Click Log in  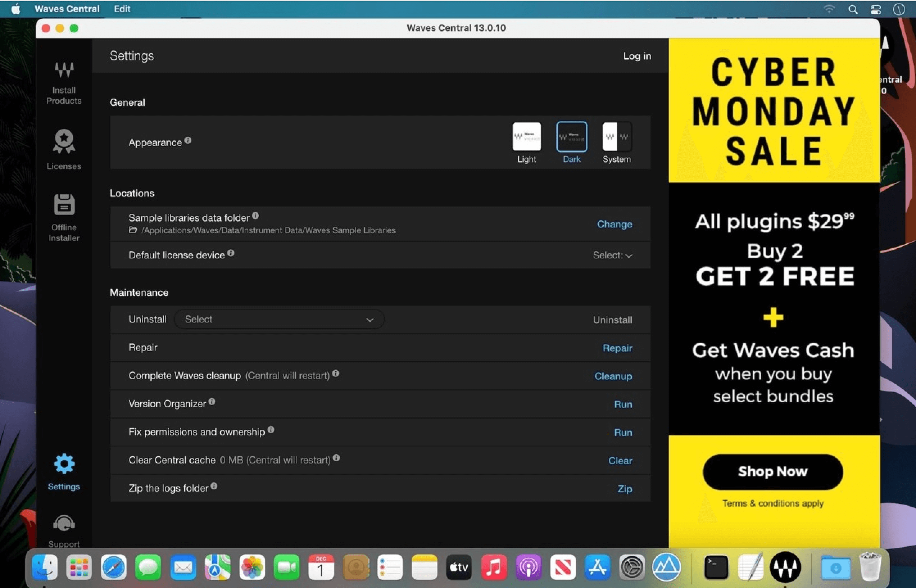[x=637, y=56]
